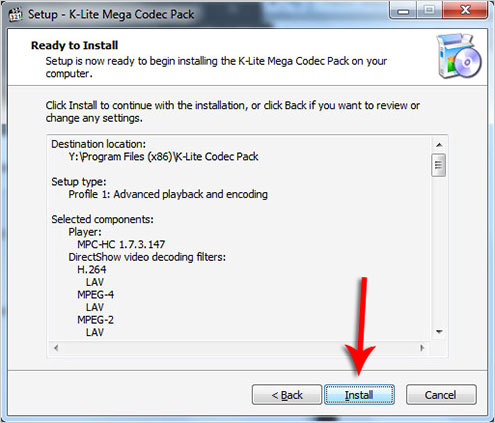The image size is (495, 423).
Task: Cancel the codec pack setup
Action: 441,395
